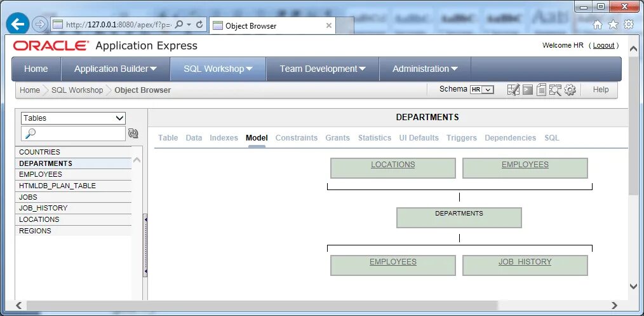Open the SQL Commands console icon

527,90
